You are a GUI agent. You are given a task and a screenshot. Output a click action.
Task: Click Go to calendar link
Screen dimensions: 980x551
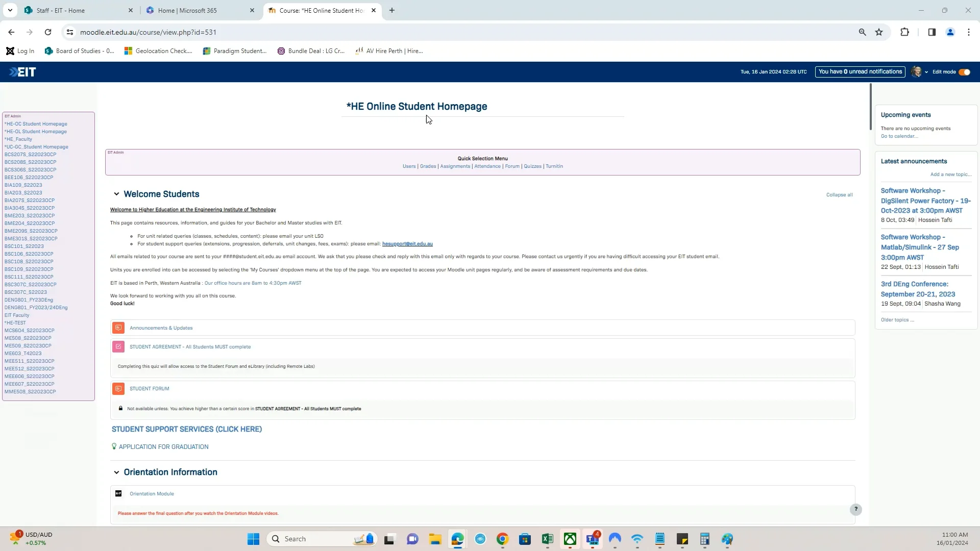coord(899,136)
